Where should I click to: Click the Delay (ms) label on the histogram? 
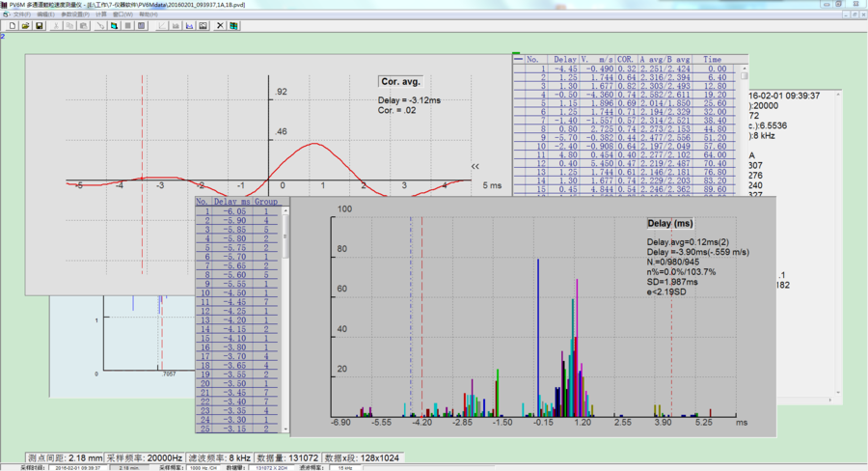[670, 223]
